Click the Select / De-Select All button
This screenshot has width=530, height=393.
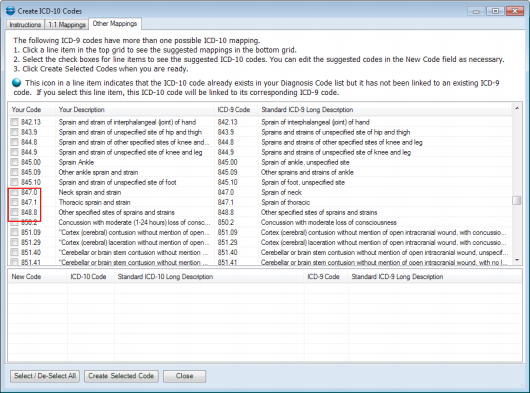[x=45, y=376]
